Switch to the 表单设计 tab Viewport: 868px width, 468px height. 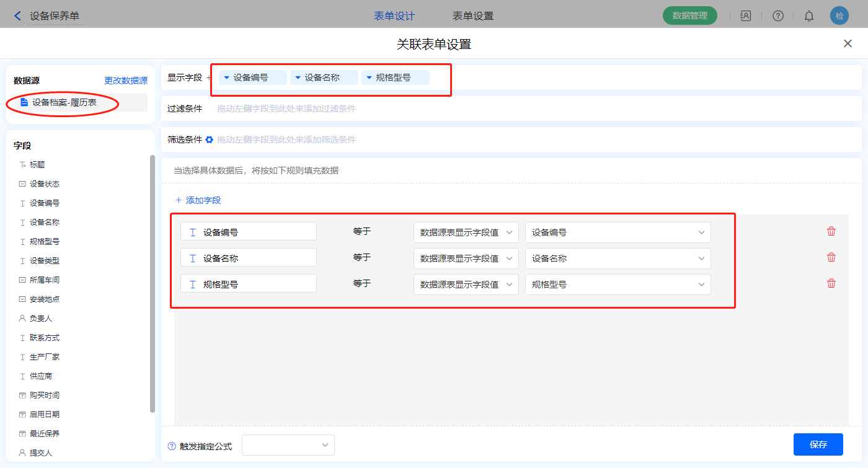(x=394, y=16)
